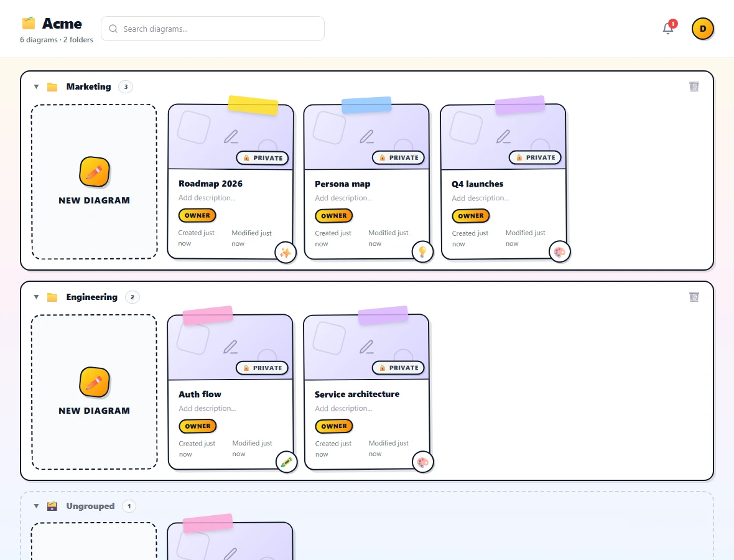
Task: Click the Owner badge on Auth flow
Action: tap(198, 426)
